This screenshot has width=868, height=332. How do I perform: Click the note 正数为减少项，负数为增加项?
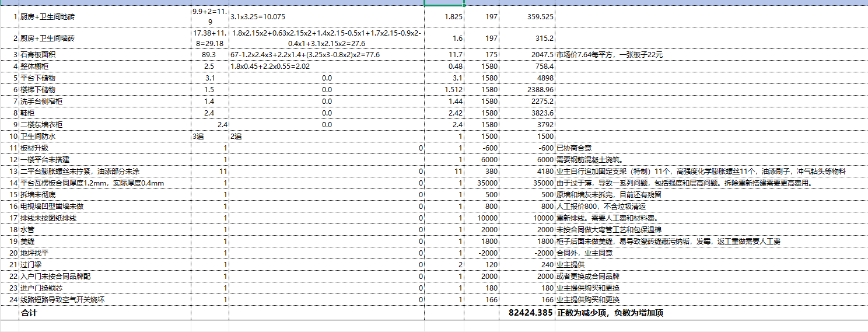(610, 313)
